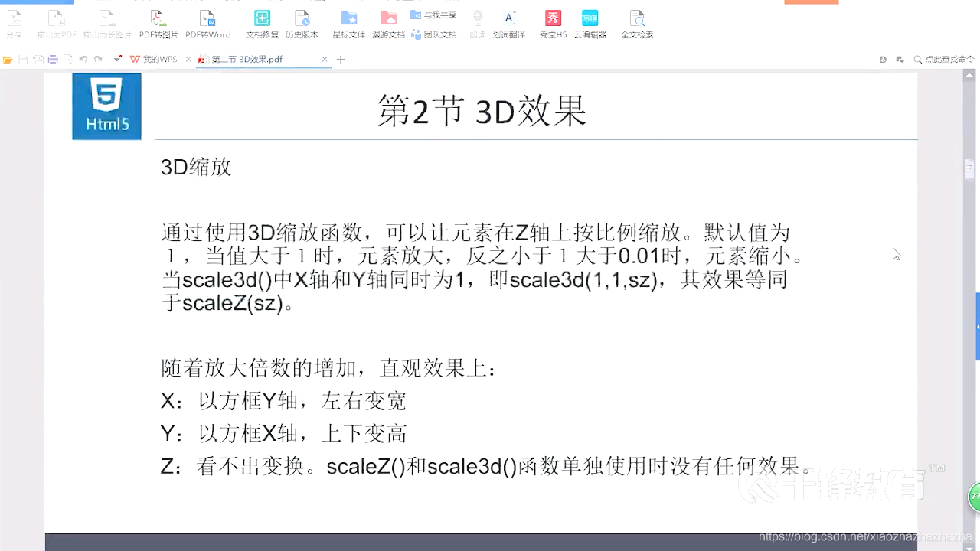Open 星标文件 starred files

click(348, 24)
